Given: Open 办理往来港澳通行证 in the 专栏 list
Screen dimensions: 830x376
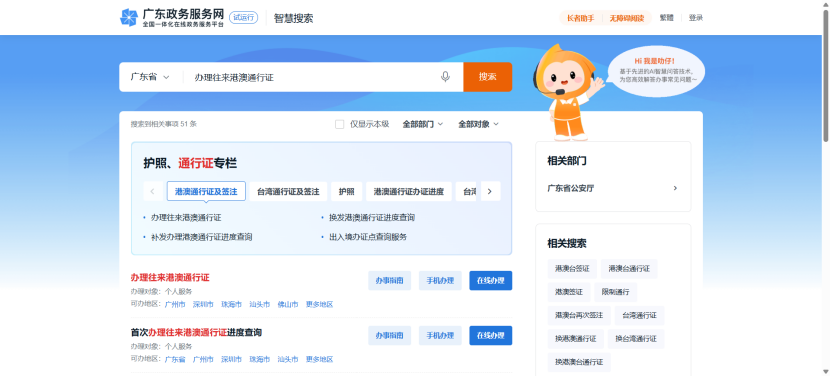Looking at the screenshot, I should pos(186,218).
